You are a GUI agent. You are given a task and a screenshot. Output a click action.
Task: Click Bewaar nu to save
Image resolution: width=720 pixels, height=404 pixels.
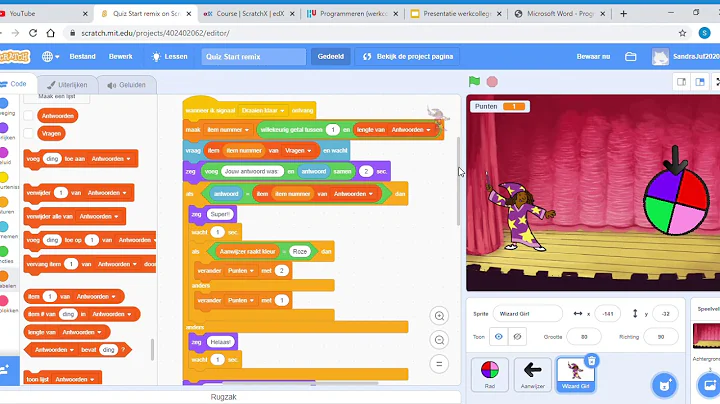point(593,56)
